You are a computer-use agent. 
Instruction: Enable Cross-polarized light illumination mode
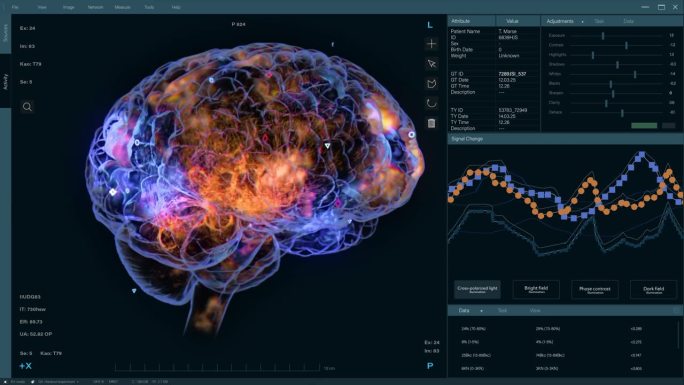(x=477, y=290)
